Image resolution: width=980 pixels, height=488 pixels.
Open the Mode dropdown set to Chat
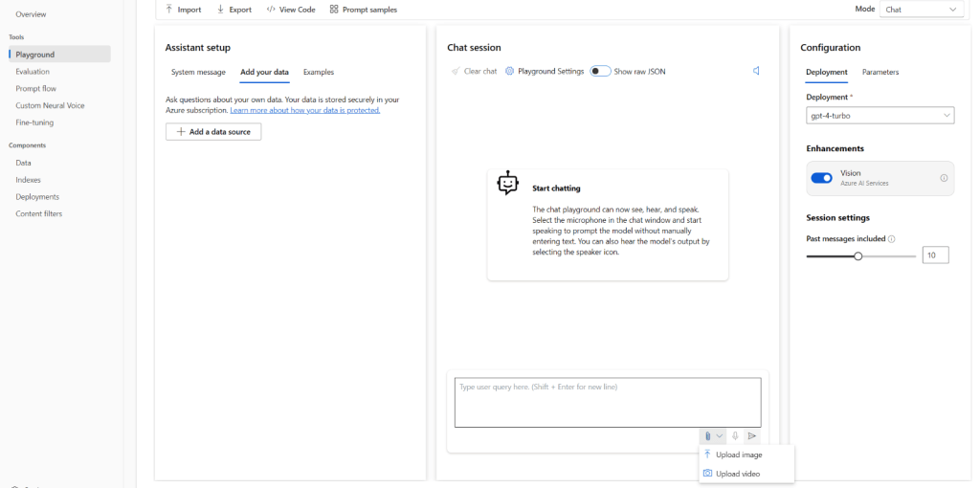(921, 10)
